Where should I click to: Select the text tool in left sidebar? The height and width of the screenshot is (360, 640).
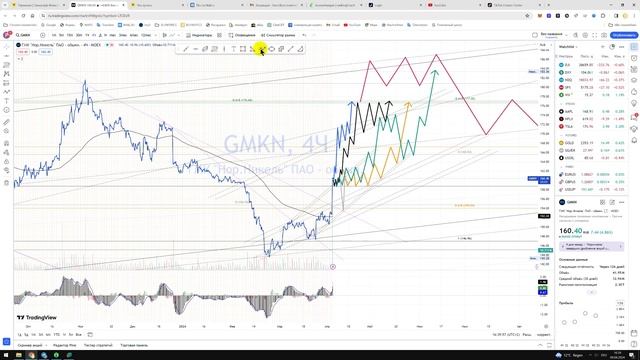click(6, 101)
